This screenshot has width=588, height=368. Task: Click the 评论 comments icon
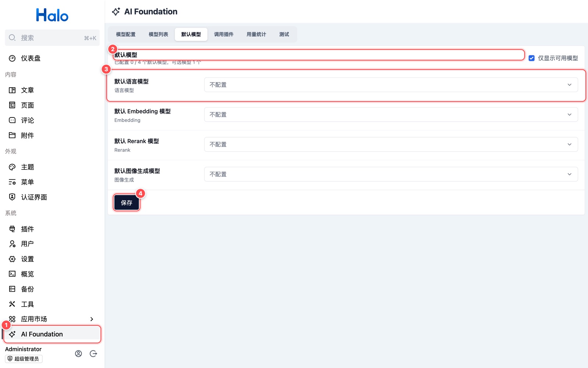pyautogui.click(x=12, y=120)
